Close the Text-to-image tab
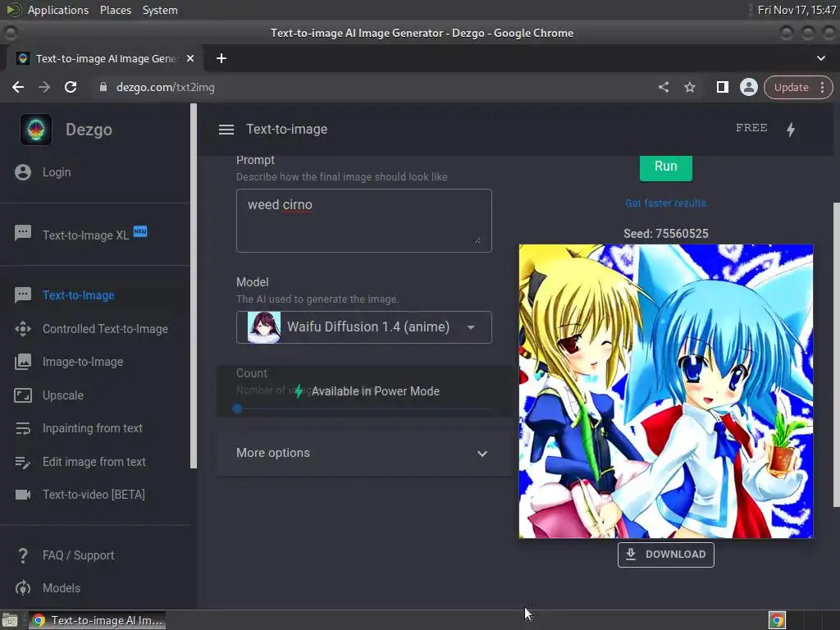This screenshot has height=630, width=840. [x=190, y=58]
